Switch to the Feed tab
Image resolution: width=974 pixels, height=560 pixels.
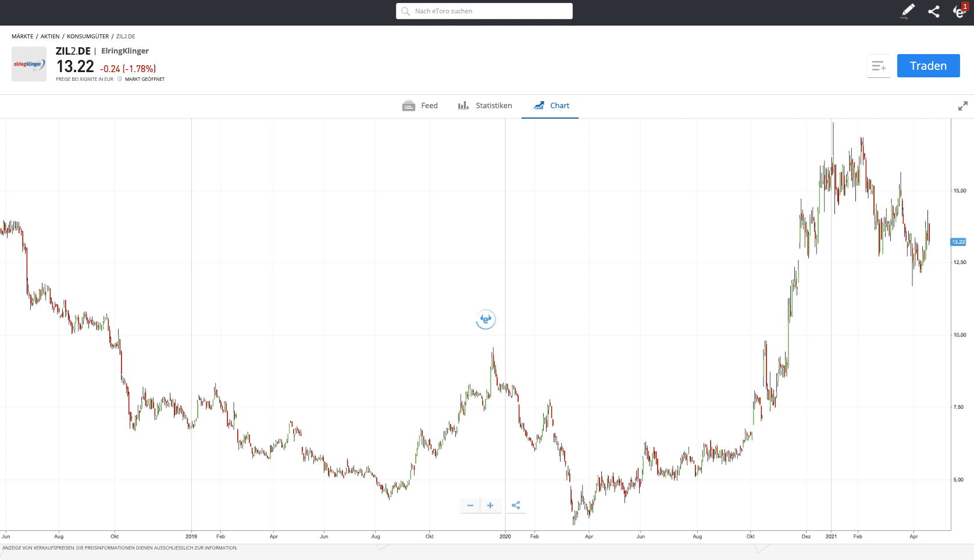click(x=420, y=106)
